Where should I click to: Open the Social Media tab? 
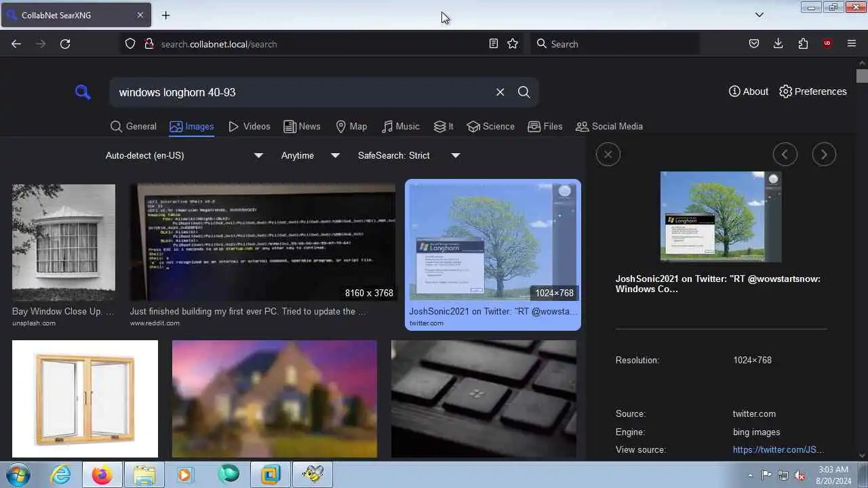click(609, 127)
